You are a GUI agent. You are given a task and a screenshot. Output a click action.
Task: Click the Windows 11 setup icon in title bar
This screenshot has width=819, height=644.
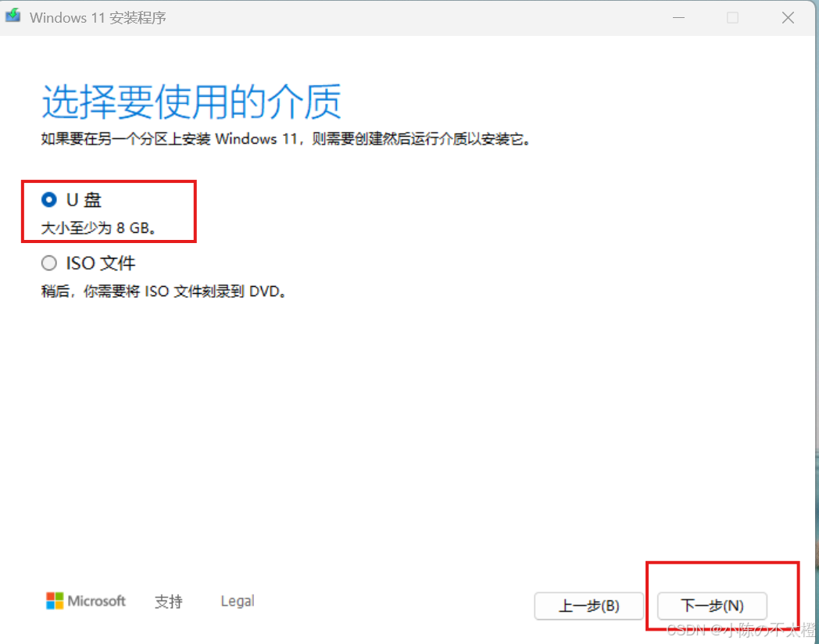[x=13, y=16]
